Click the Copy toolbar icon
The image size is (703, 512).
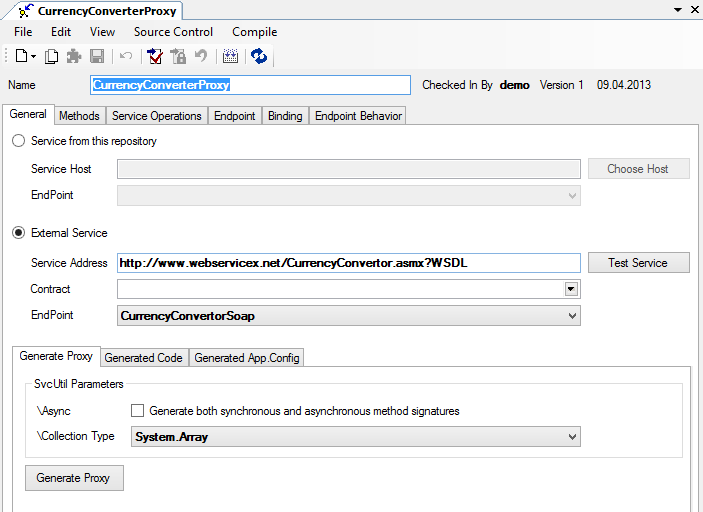(52, 57)
